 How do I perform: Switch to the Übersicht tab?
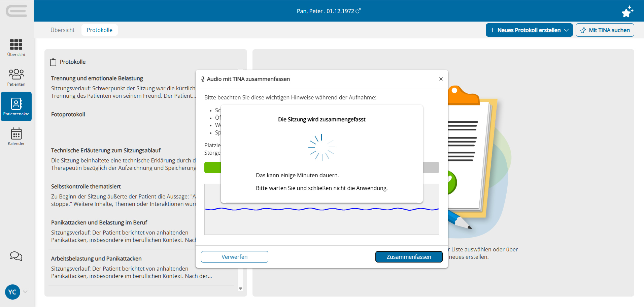63,30
